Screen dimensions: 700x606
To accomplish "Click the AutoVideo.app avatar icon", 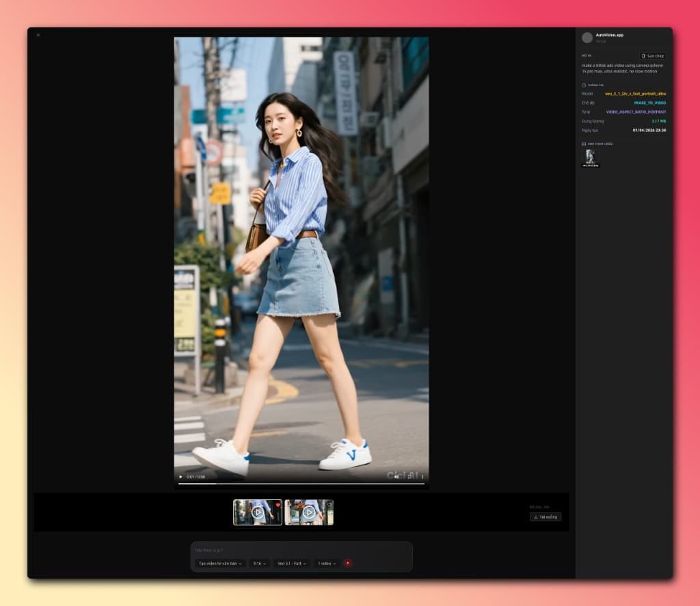I will pos(587,37).
